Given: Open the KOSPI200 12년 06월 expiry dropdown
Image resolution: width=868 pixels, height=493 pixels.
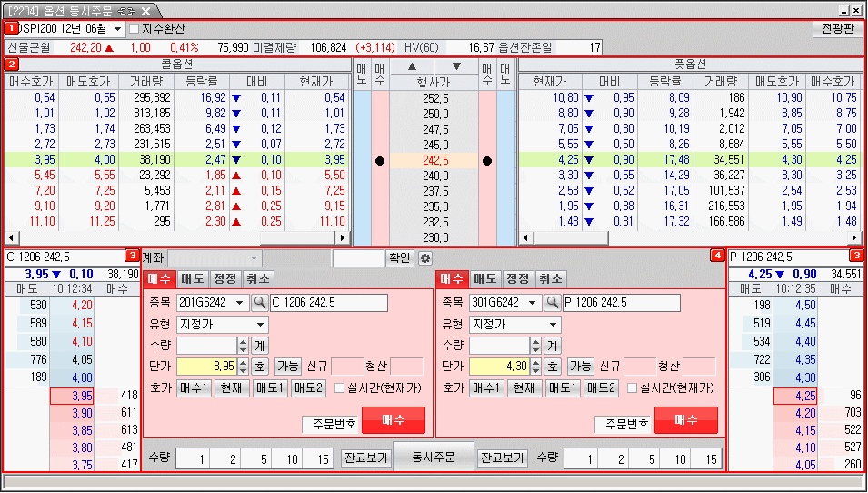Looking at the screenshot, I should click(117, 29).
